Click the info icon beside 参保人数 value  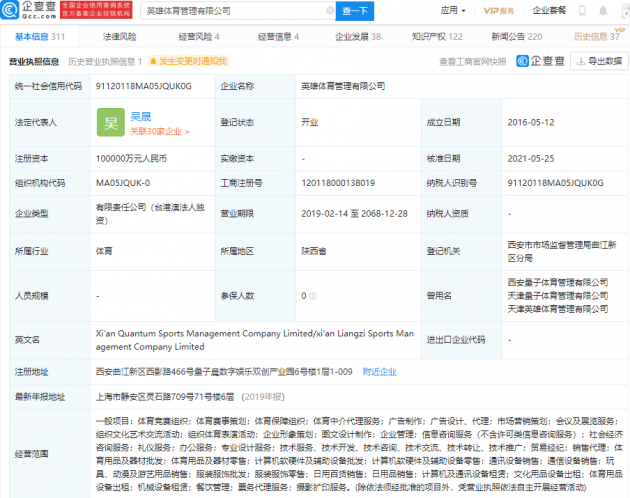coord(313,296)
